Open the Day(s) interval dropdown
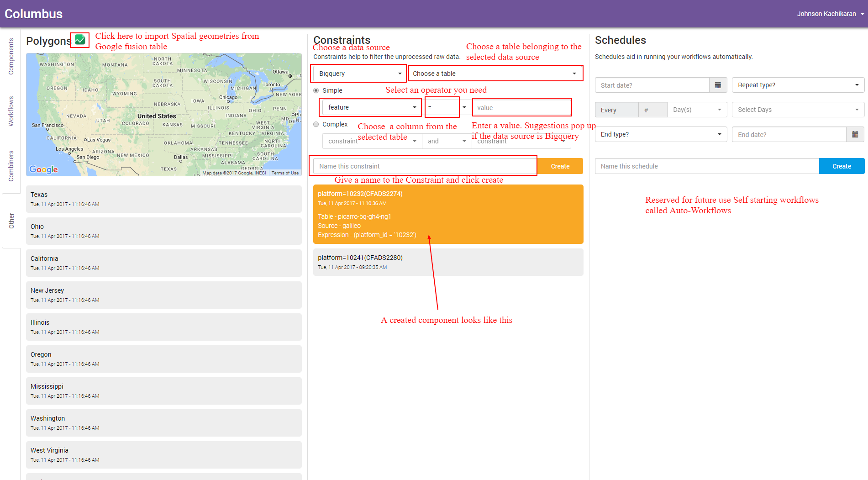The height and width of the screenshot is (480, 868). [697, 110]
